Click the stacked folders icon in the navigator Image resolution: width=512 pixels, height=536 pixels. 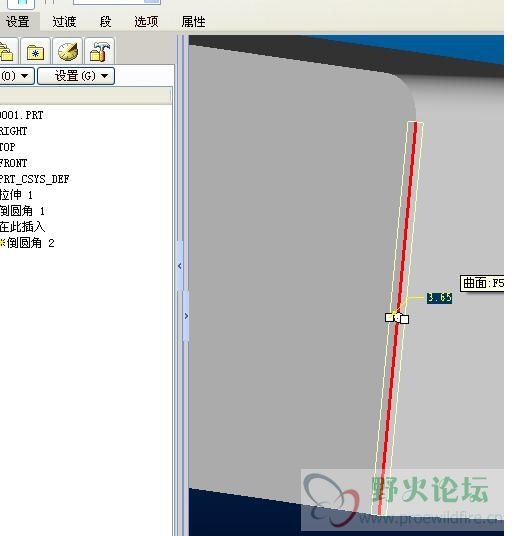[x=8, y=52]
